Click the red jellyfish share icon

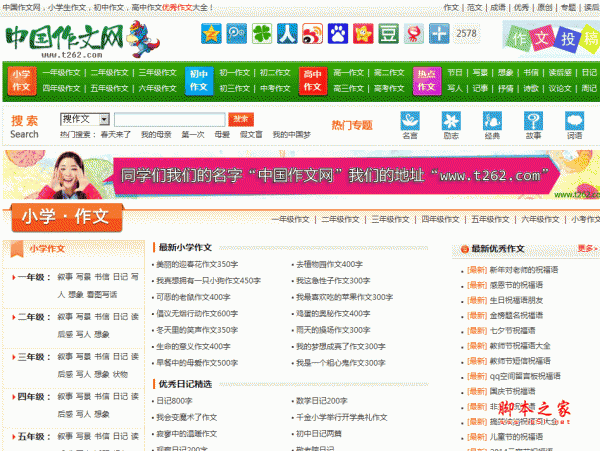(414, 34)
